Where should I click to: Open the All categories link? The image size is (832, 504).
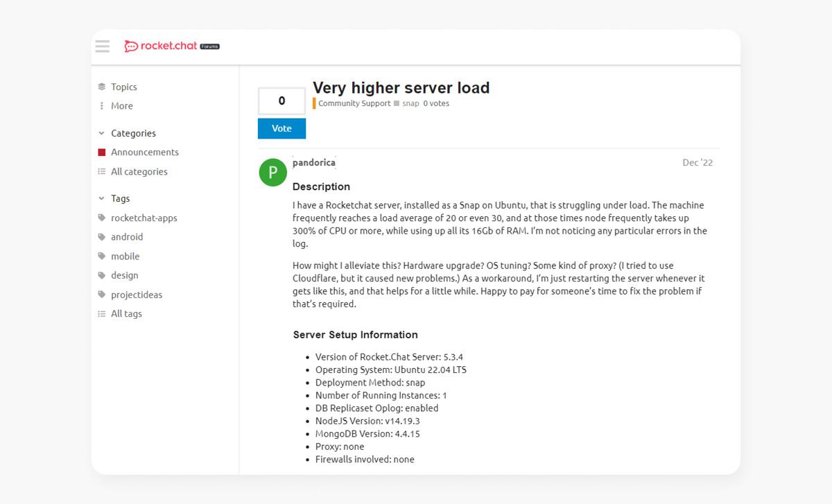point(139,172)
